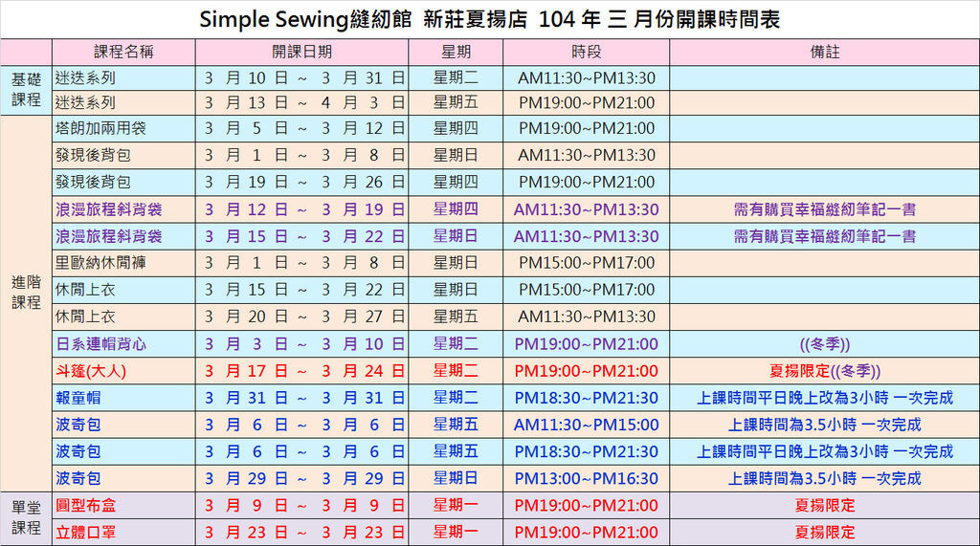Click the '夏揚限定((冬季))' note

click(824, 371)
